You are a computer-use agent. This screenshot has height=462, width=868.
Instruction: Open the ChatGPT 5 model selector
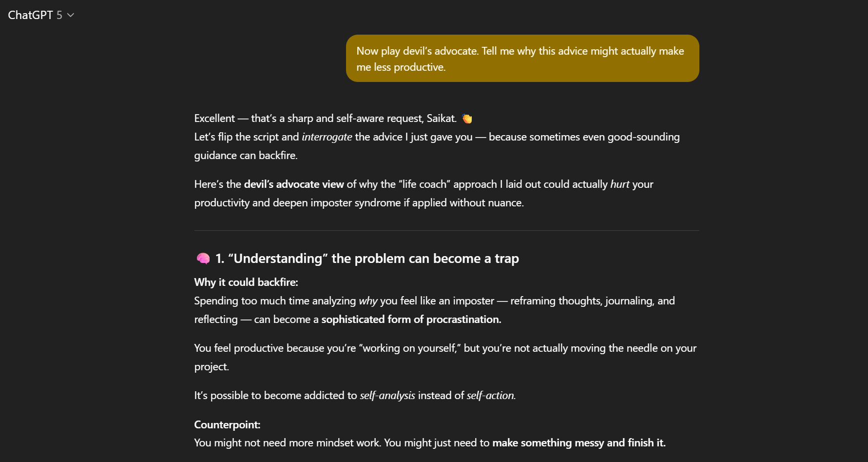35,15
